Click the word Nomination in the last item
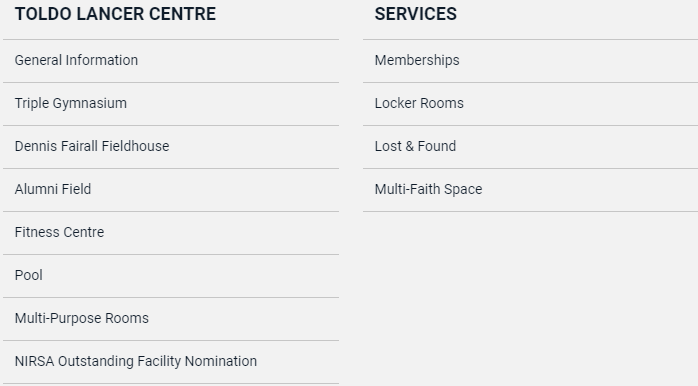Viewport: 698px width, 386px height. coord(221,361)
